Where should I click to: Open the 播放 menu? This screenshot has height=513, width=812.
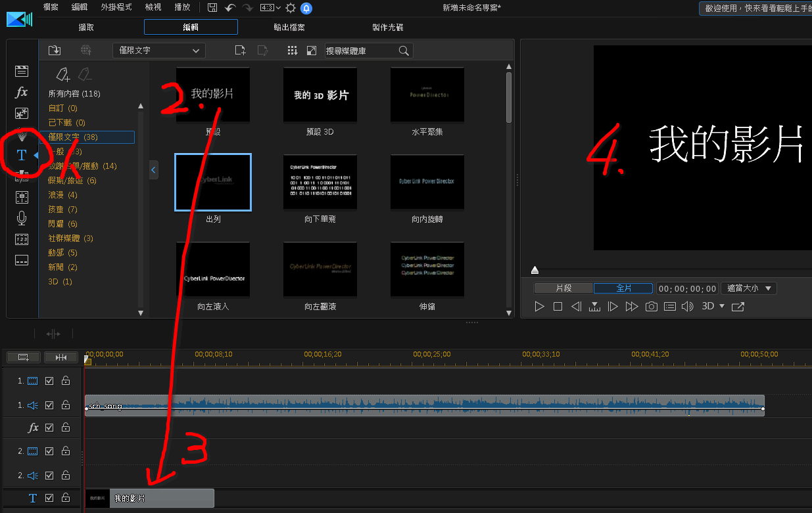[182, 7]
